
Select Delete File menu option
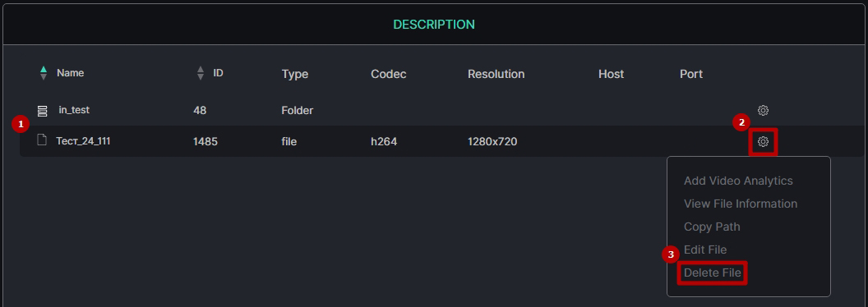pos(712,273)
